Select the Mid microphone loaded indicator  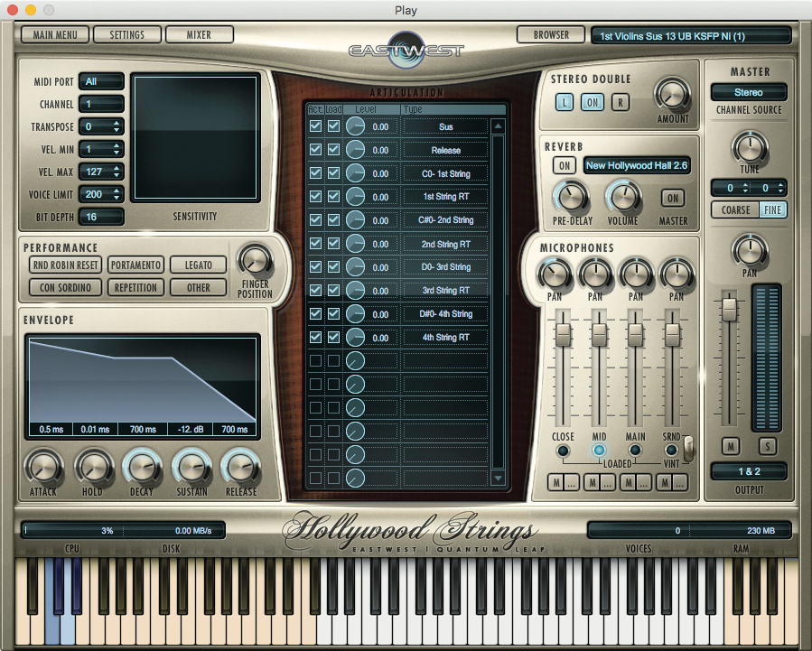click(x=599, y=451)
